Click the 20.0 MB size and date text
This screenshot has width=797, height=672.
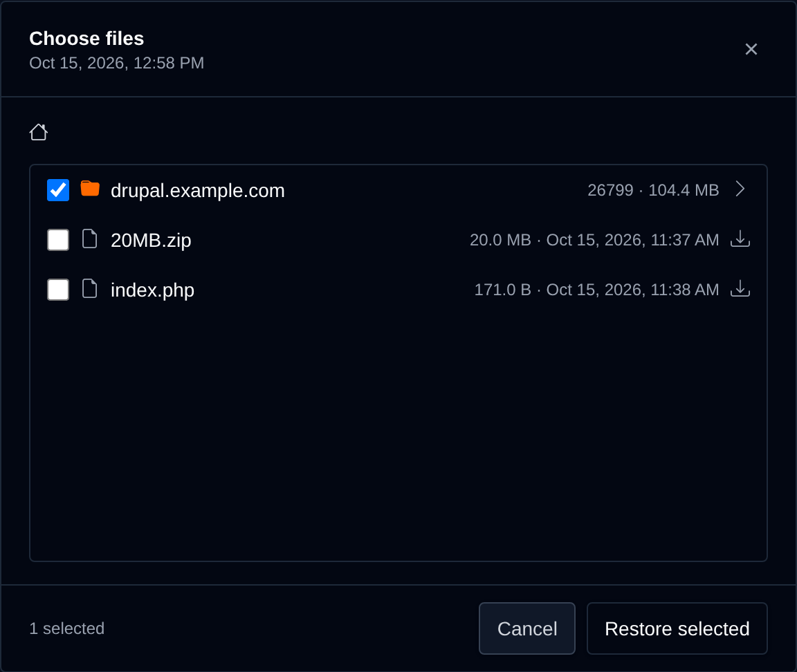pyautogui.click(x=594, y=240)
